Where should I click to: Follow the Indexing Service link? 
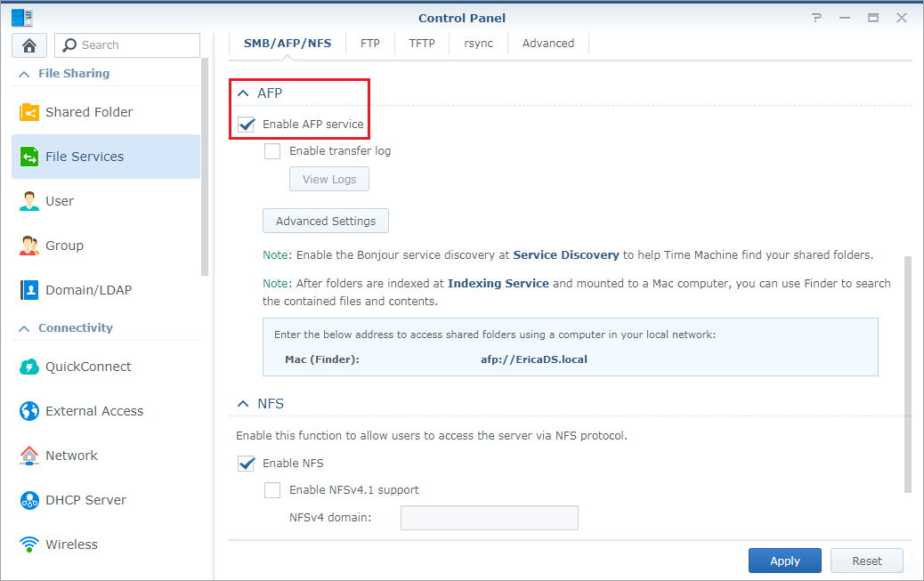498,284
